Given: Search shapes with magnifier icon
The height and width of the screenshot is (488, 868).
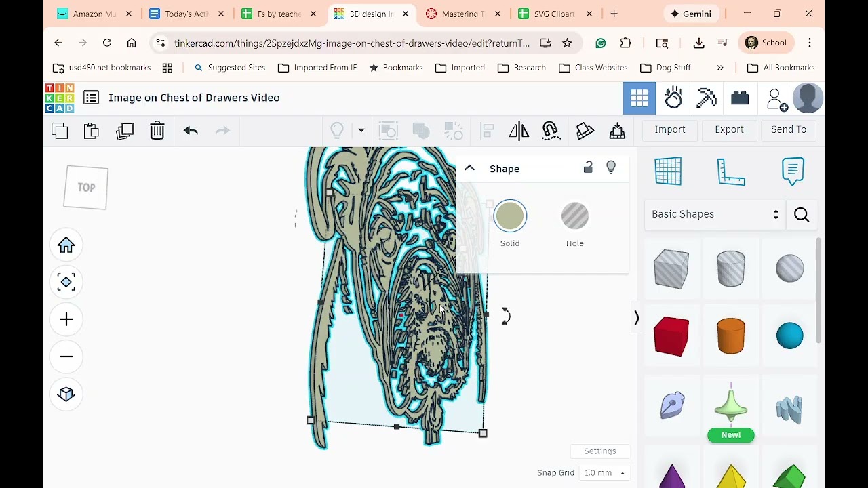Looking at the screenshot, I should 802,215.
